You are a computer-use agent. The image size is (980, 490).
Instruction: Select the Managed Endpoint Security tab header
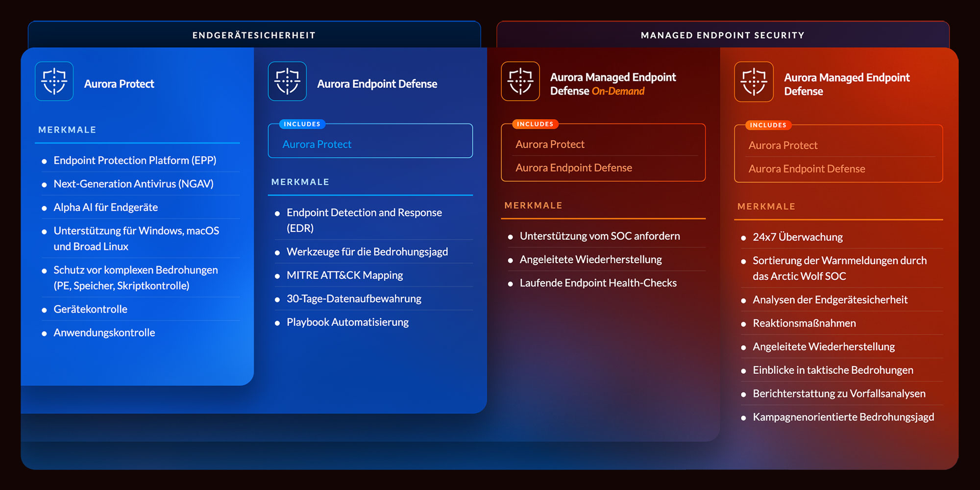[x=722, y=35]
